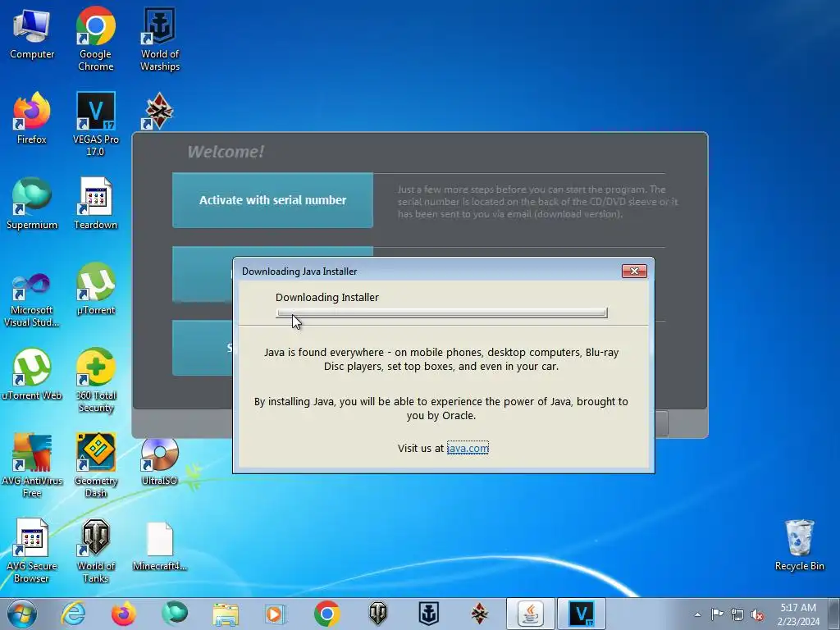Open Google Chrome desktop shortcut
840x630 pixels.
tap(95, 39)
